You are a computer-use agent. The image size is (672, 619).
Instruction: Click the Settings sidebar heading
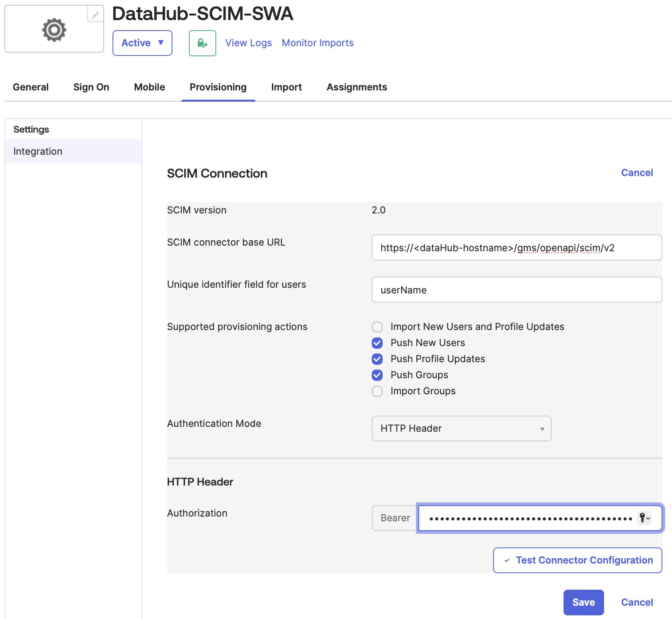(31, 129)
